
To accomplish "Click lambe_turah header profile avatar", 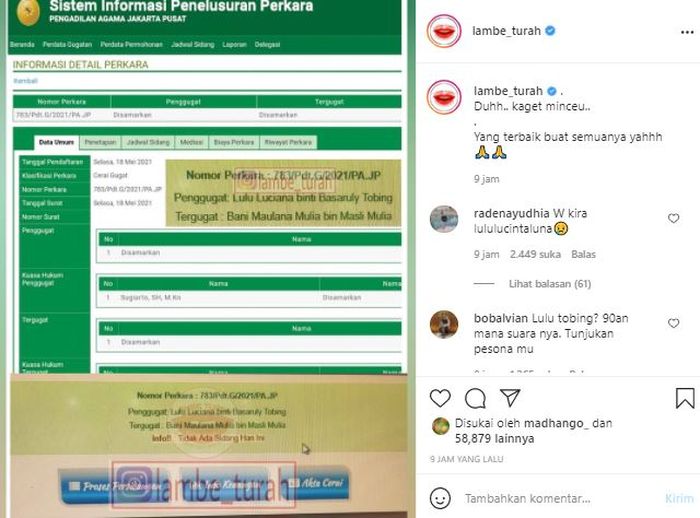I will tap(444, 31).
